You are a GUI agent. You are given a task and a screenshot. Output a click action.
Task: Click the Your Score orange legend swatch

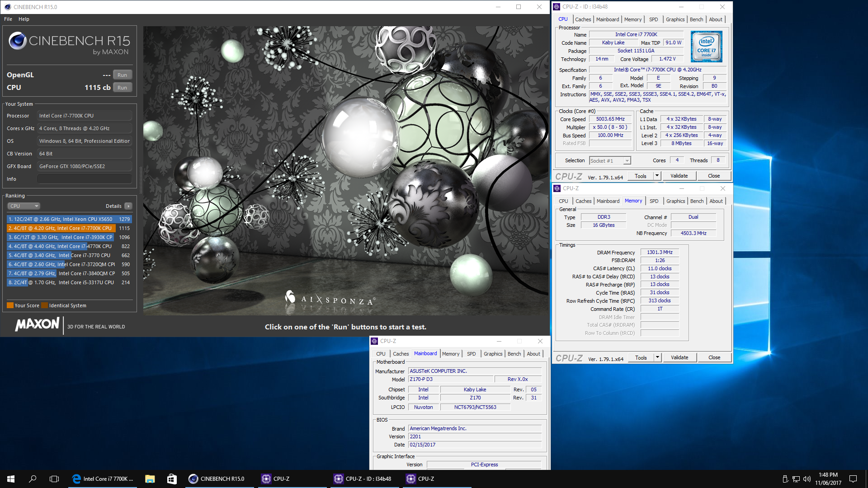pyautogui.click(x=10, y=305)
